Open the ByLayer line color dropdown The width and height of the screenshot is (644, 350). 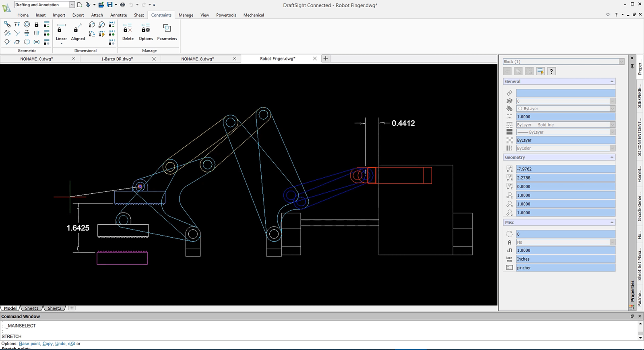[612, 109]
